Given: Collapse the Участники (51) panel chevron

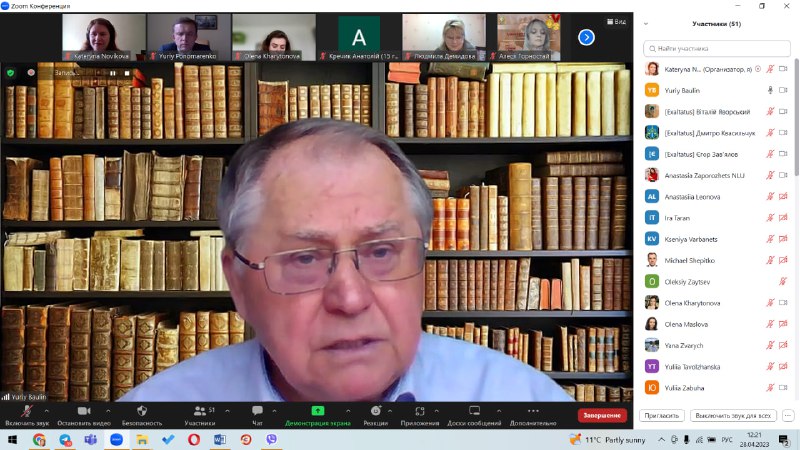Looking at the screenshot, I should click(x=648, y=24).
